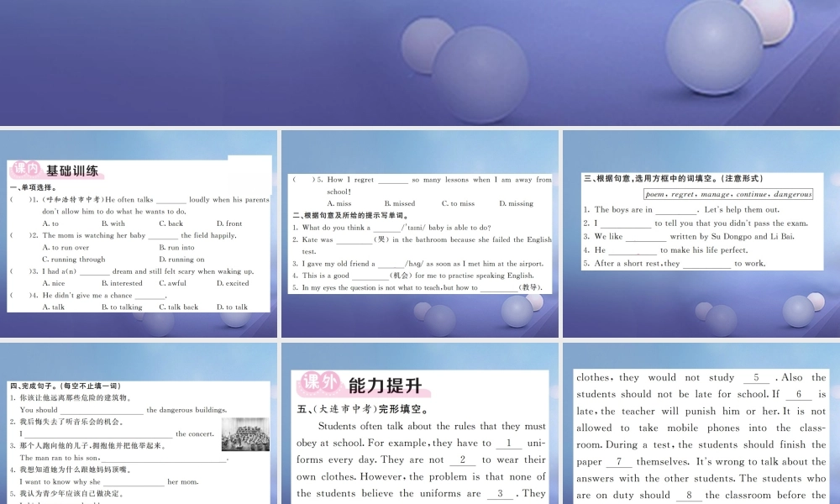This screenshot has height=504, width=840.
Task: Choose option 'A. nice'
Action: [54, 283]
